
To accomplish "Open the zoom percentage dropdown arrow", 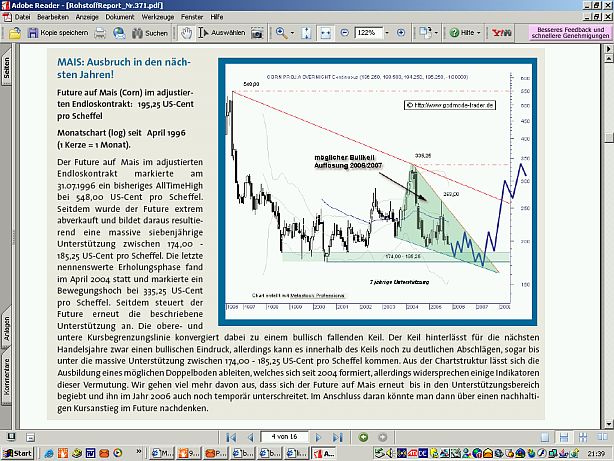I will pos(387,33).
